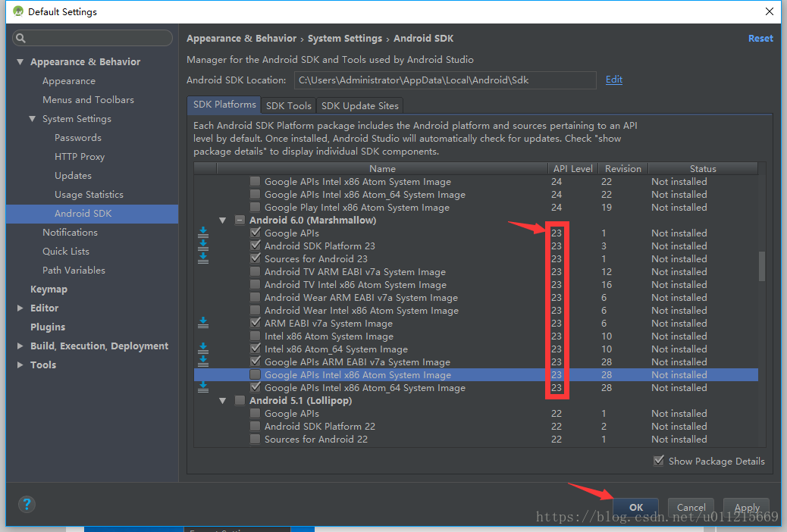Click the Android SDK Location field
This screenshot has height=532, width=787.
tap(445, 80)
